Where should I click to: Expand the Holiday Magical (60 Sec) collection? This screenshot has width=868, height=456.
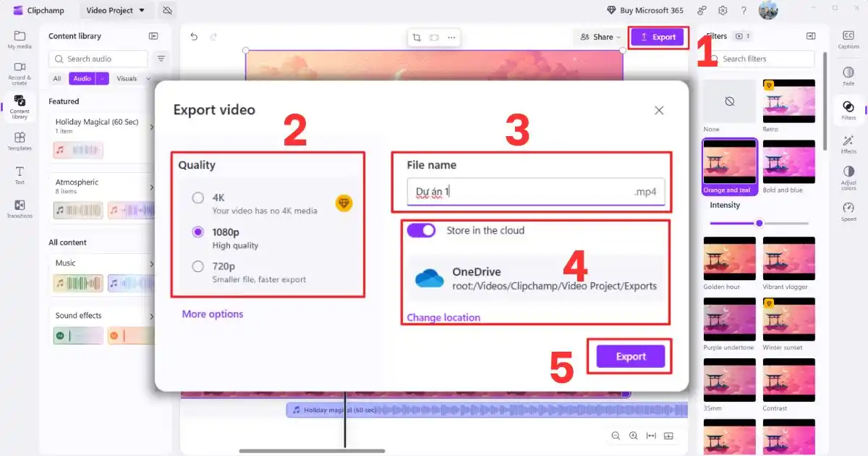[151, 127]
